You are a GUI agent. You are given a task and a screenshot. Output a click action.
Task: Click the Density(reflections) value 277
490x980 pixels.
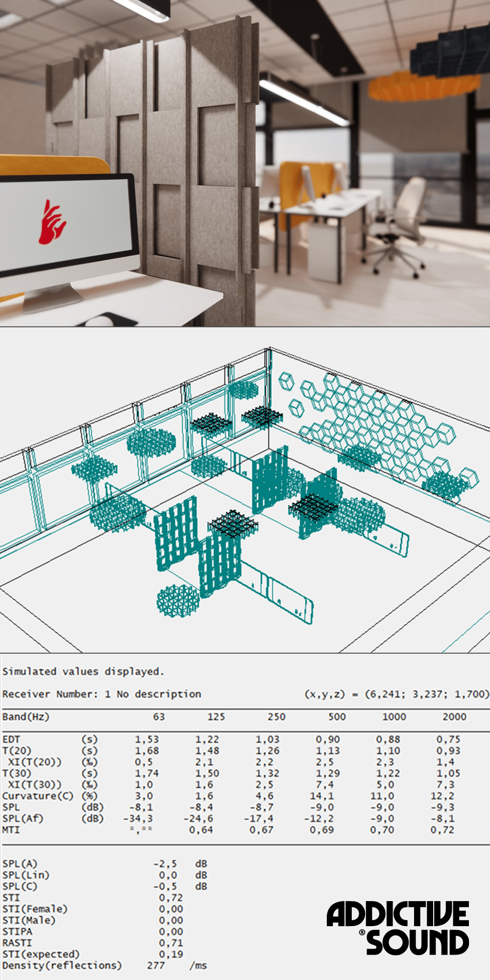pos(156,965)
